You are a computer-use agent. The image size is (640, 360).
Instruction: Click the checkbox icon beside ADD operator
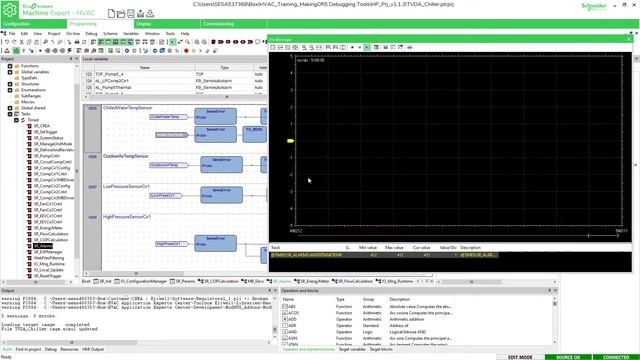pos(285,319)
